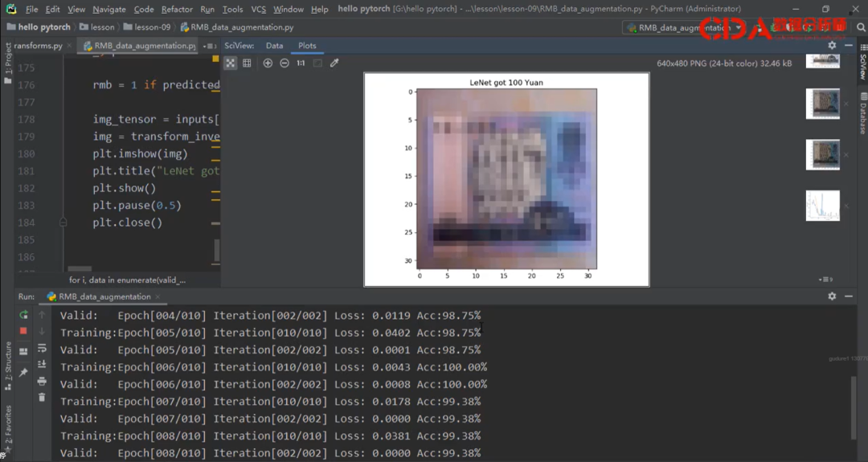
Task: Stop the running process with red square
Action: coord(23,331)
